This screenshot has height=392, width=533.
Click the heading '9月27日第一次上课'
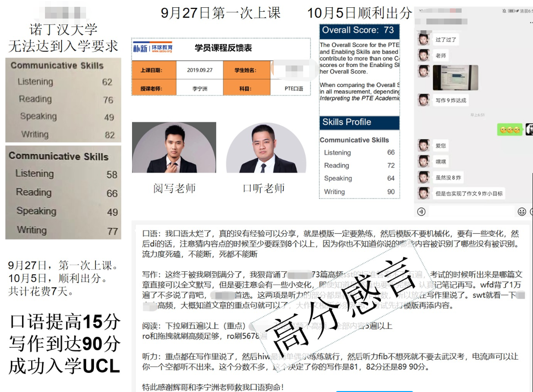(x=221, y=13)
